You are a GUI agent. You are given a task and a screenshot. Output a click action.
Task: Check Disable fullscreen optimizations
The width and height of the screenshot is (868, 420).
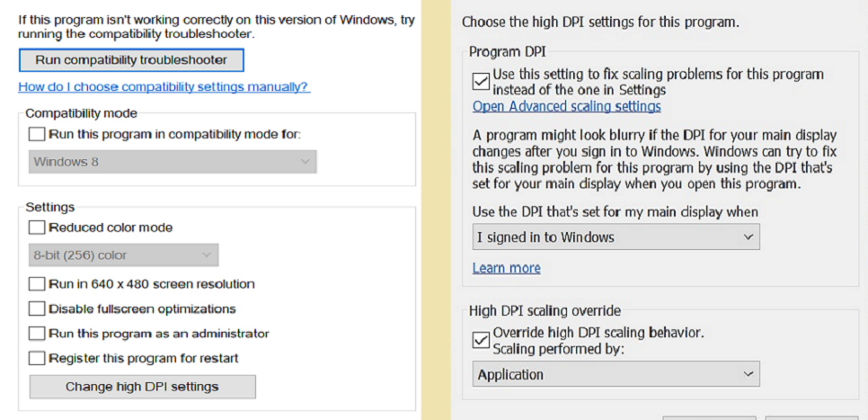[x=37, y=308]
